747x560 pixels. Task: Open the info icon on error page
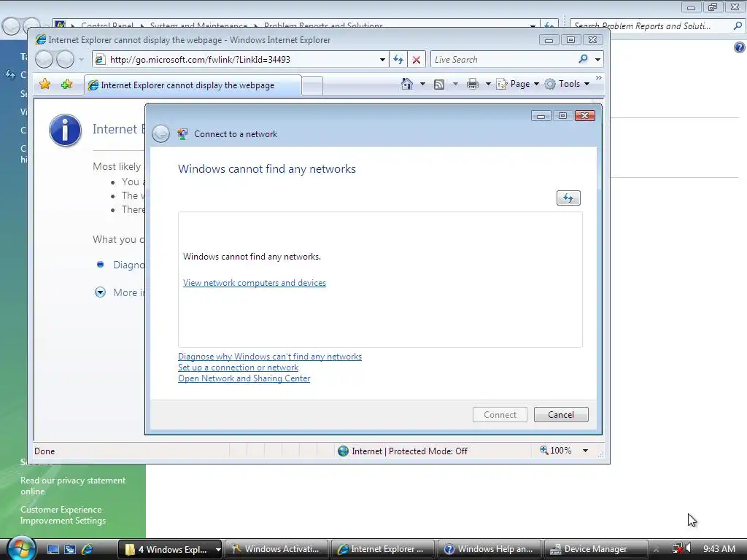[65, 130]
